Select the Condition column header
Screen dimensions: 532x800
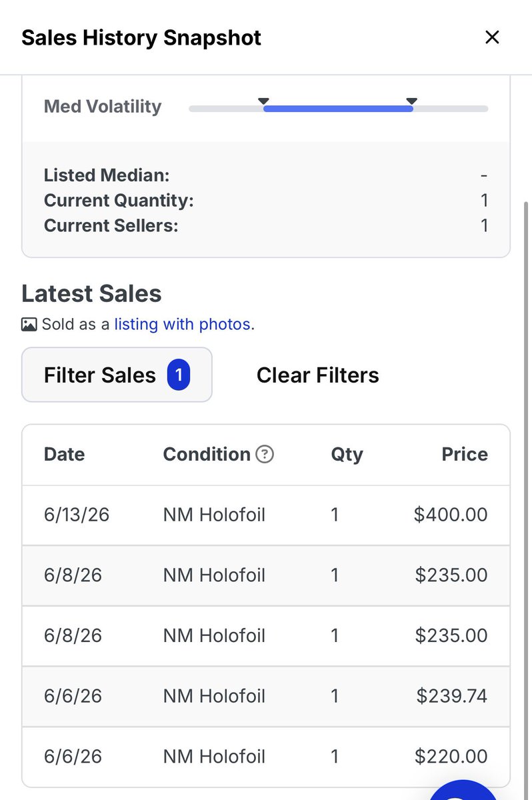coord(207,454)
